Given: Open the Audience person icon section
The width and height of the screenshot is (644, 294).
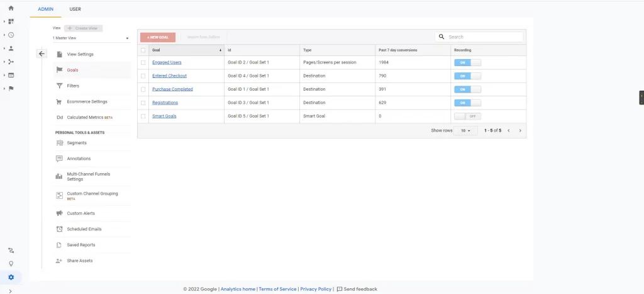Looking at the screenshot, I should click(x=11, y=48).
